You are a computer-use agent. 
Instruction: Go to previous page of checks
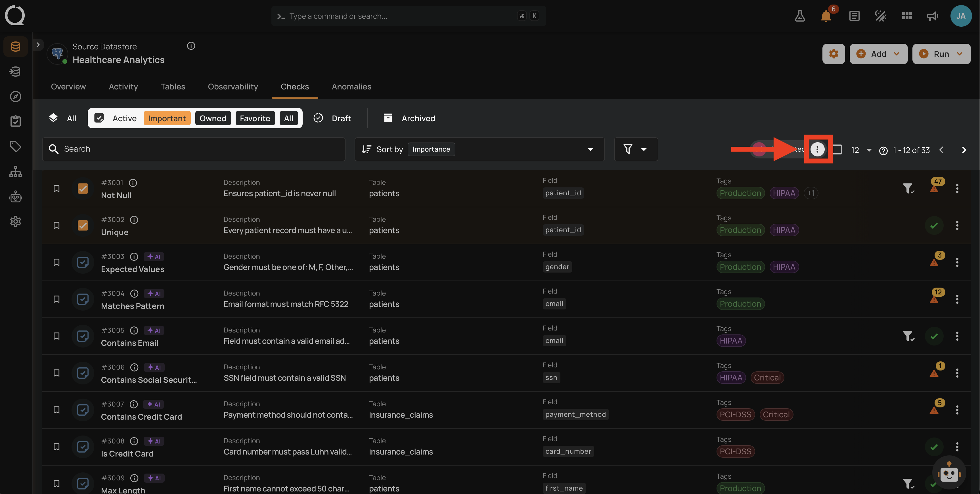pos(941,150)
